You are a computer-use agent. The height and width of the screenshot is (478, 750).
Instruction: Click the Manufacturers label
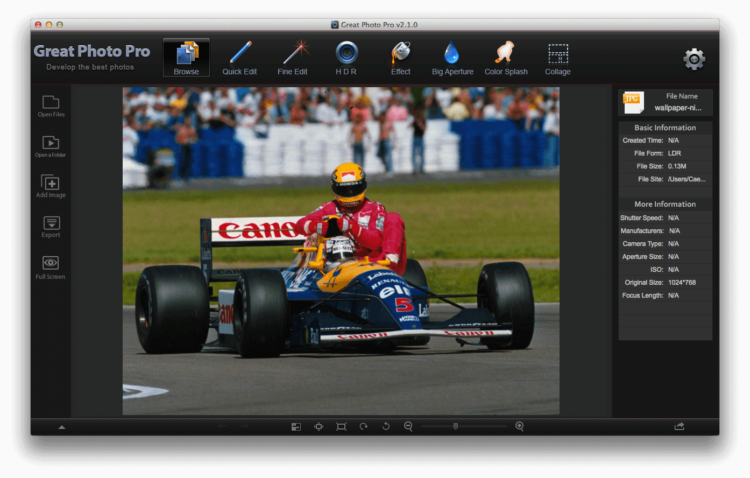pos(642,231)
